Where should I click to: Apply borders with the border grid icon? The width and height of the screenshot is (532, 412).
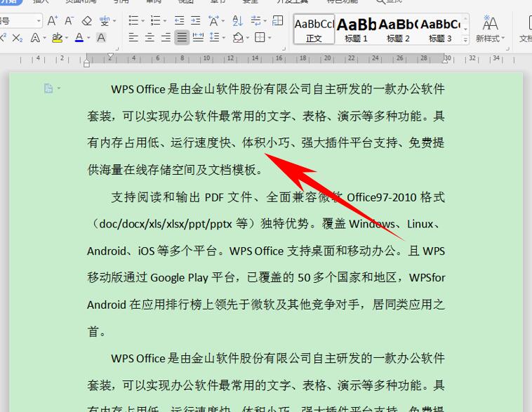coord(260,37)
